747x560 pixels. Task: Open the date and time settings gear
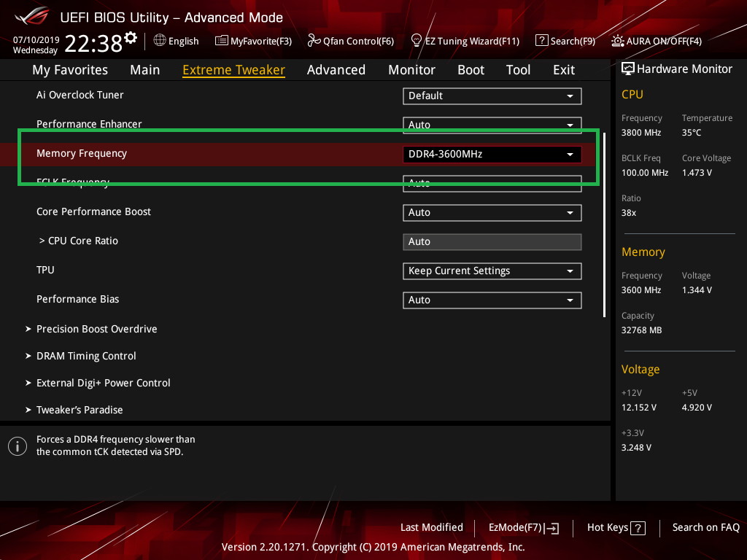click(131, 37)
